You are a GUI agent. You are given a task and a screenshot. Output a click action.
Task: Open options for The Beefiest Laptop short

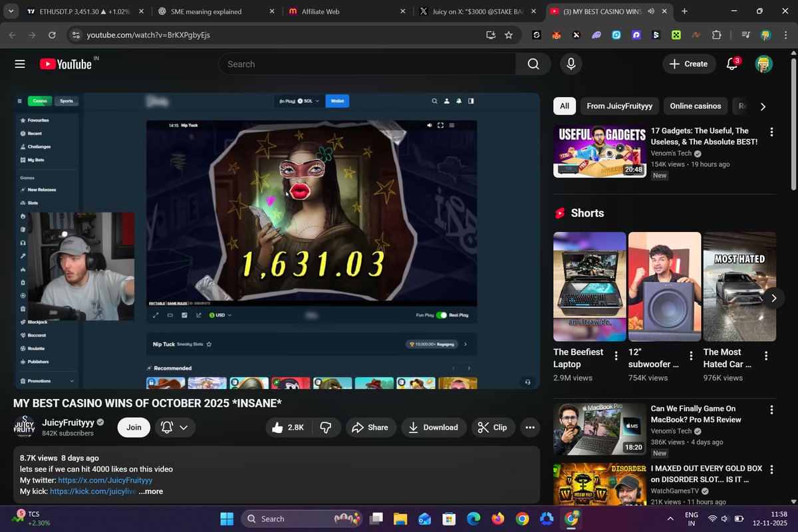[616, 356]
